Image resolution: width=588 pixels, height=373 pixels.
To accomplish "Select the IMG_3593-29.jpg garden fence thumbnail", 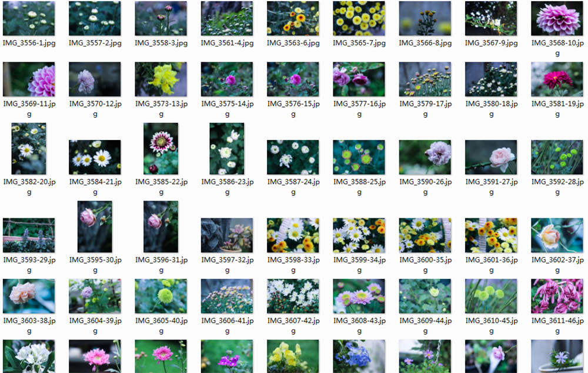I will tap(29, 235).
